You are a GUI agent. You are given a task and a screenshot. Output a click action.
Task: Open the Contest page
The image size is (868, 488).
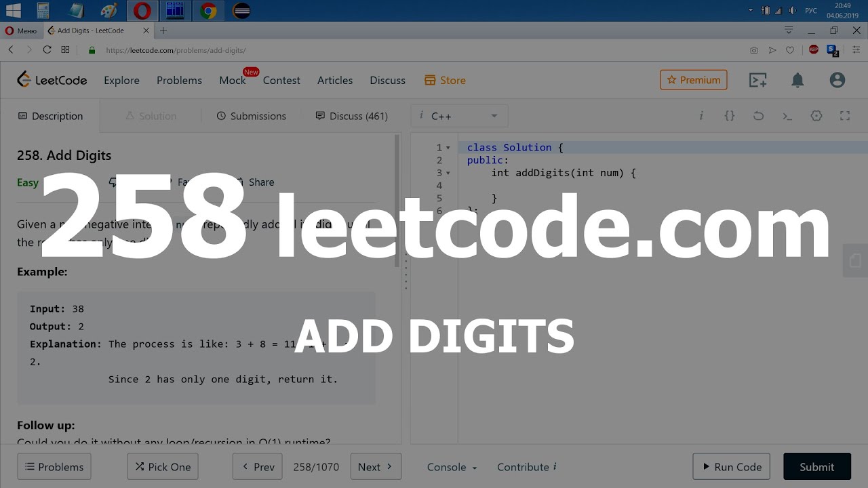281,80
